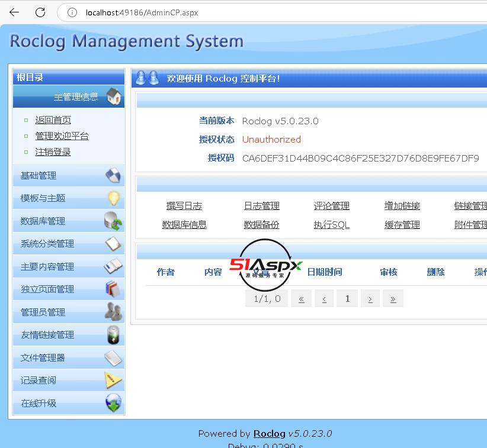Image resolution: width=487 pixels, height=448 pixels.
Task: Click the 作者 column header
Action: click(166, 272)
